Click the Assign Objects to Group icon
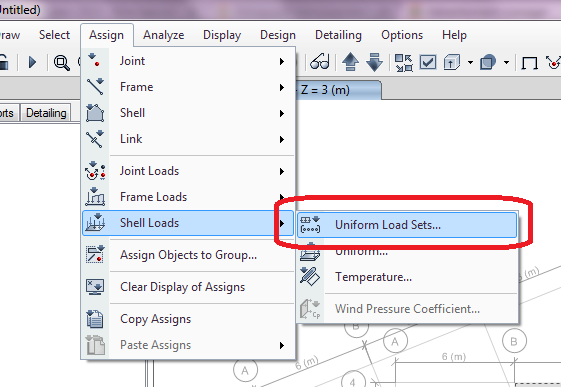 tap(95, 254)
